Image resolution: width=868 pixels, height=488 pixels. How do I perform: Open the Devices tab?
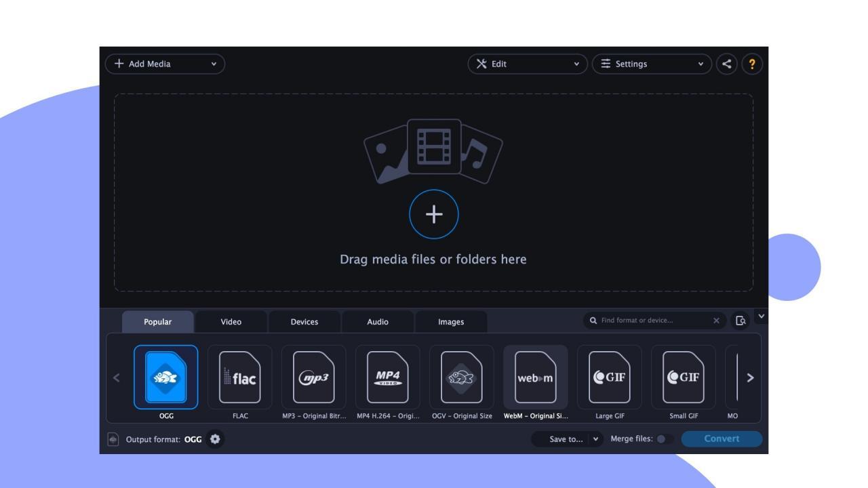pyautogui.click(x=304, y=321)
